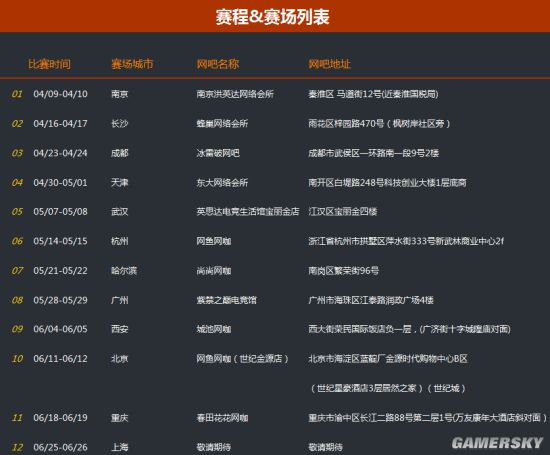Click the address 雨花区梓园路470号
The height and width of the screenshot is (455, 550).
(x=346, y=123)
